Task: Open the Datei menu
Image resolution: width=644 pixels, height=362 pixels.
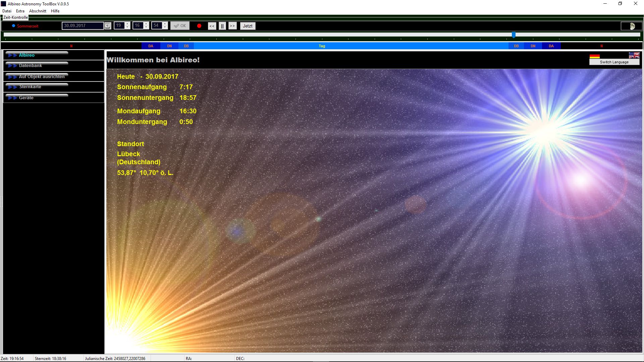Action: (7, 11)
